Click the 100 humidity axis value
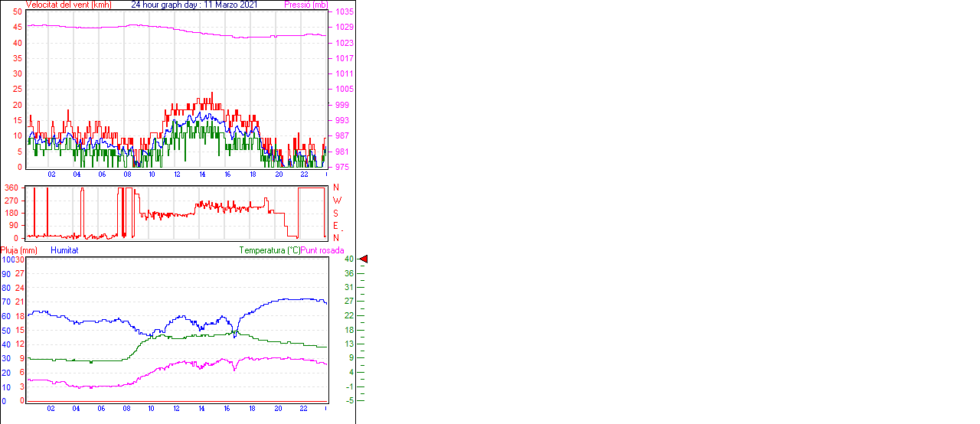The width and height of the screenshot is (980, 424). click(x=7, y=259)
